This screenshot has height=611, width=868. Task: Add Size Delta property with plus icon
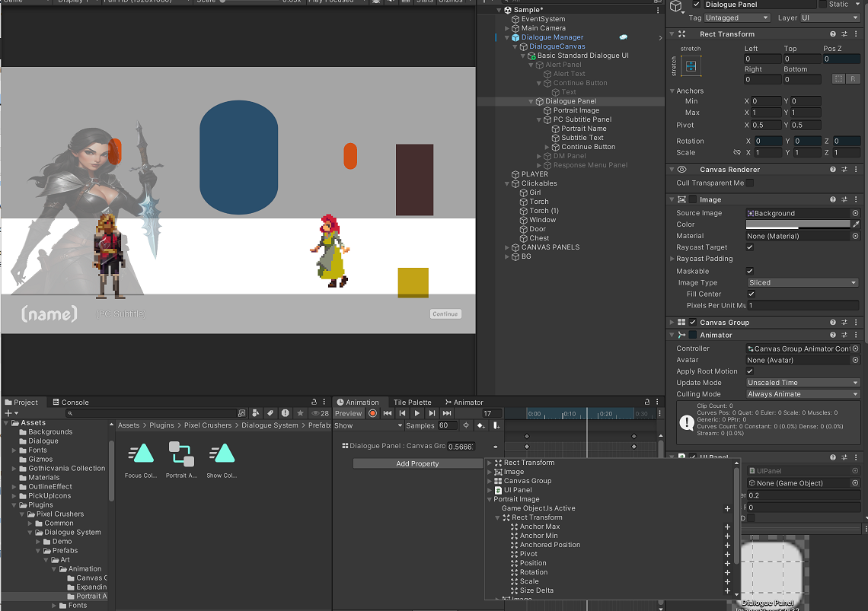[x=727, y=590]
